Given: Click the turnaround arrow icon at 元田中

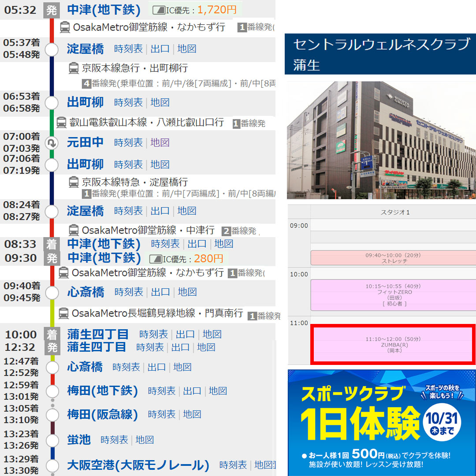Looking at the screenshot, I should click(52, 143).
